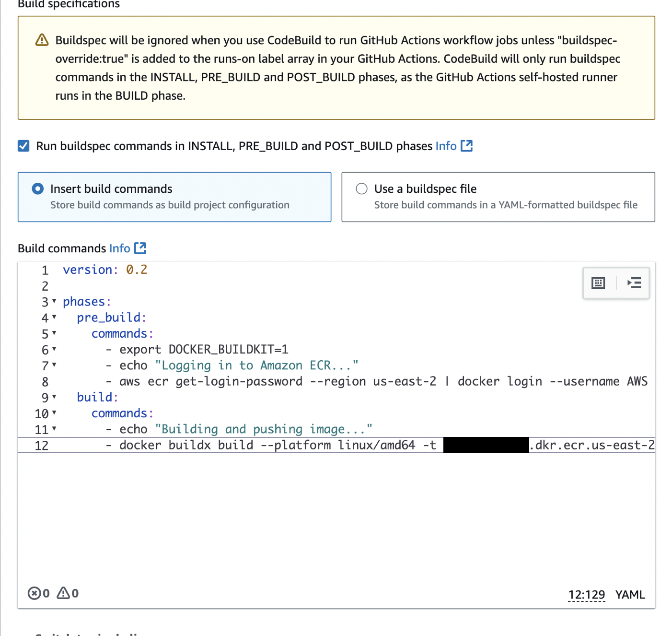Screen dimensions: 672x636
Task: Open the Info link next to Build commands
Action: coord(119,248)
